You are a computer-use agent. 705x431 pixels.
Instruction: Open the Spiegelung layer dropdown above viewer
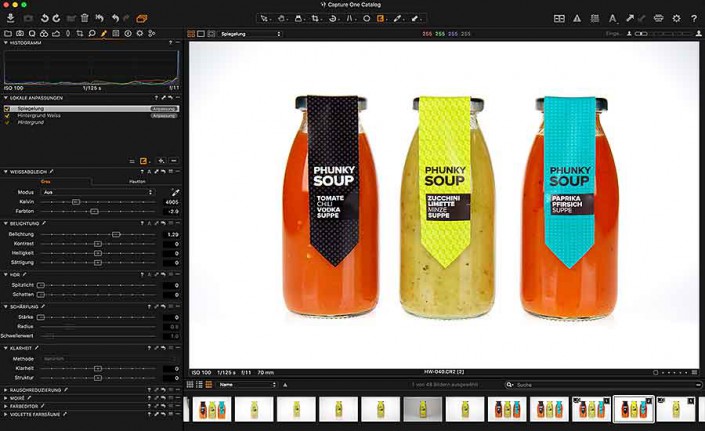click(250, 34)
